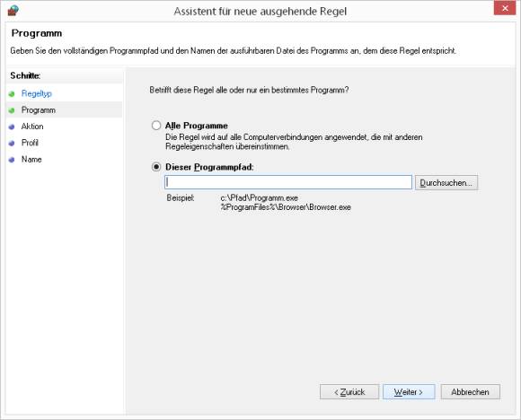Image resolution: width=521 pixels, height=420 pixels.
Task: Jump to the Name step
Action: tap(31, 160)
